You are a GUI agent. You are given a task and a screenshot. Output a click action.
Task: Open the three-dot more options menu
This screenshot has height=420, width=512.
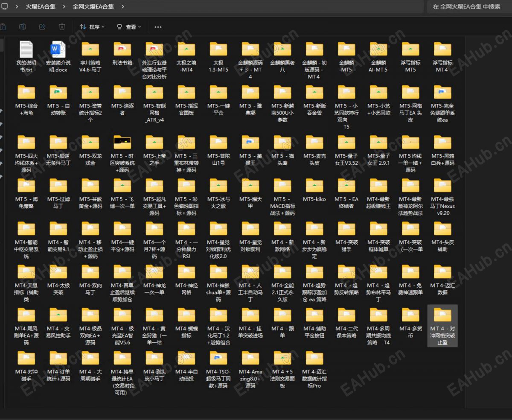[158, 27]
